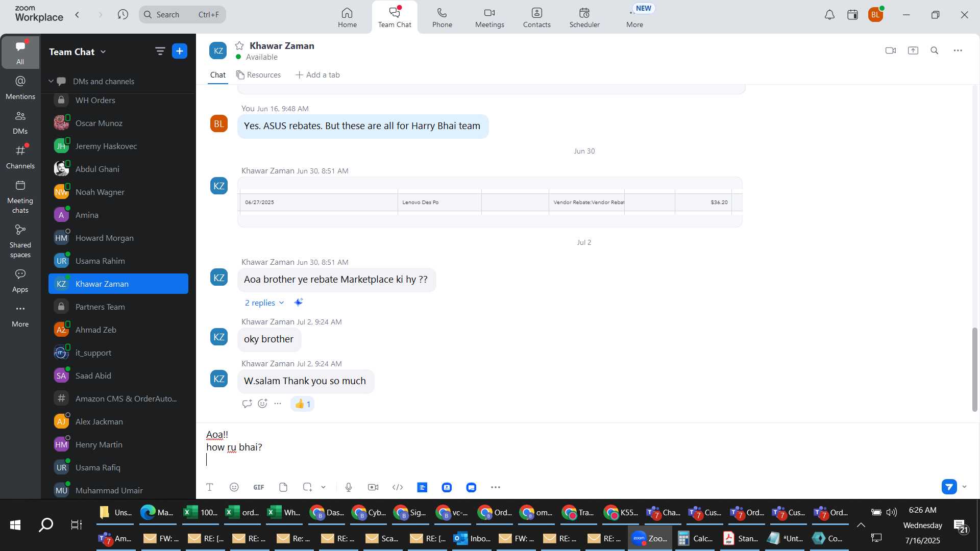Star Khawar Zaman chat

(239, 45)
